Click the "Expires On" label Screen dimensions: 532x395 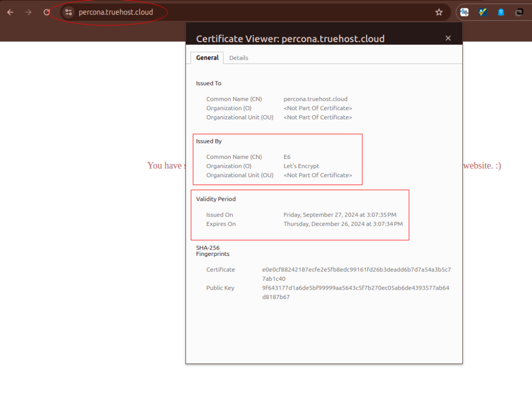pyautogui.click(x=221, y=224)
